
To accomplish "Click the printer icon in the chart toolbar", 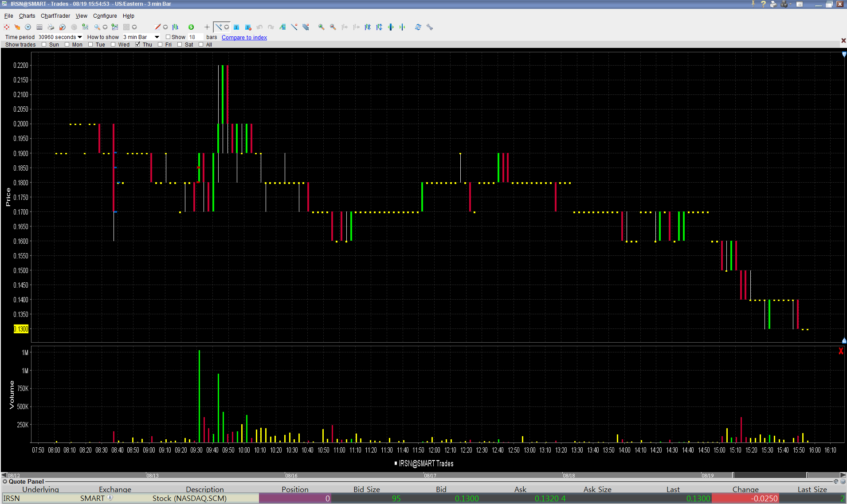I will click(x=51, y=27).
